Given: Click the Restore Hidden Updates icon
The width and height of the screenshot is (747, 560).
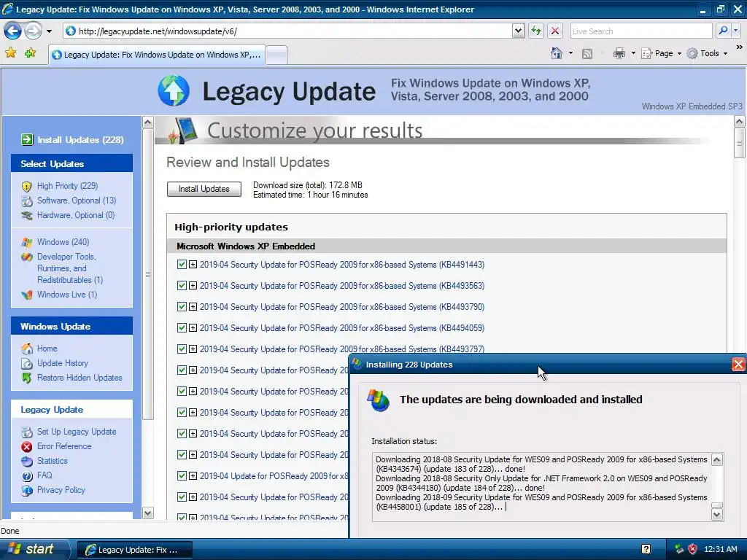Looking at the screenshot, I should pos(27,378).
